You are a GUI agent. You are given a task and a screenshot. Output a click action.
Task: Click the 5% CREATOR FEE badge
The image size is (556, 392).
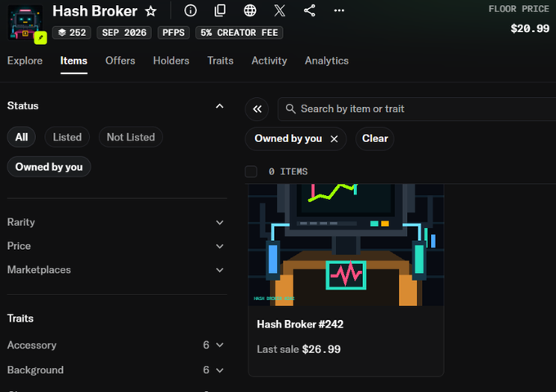[239, 33]
